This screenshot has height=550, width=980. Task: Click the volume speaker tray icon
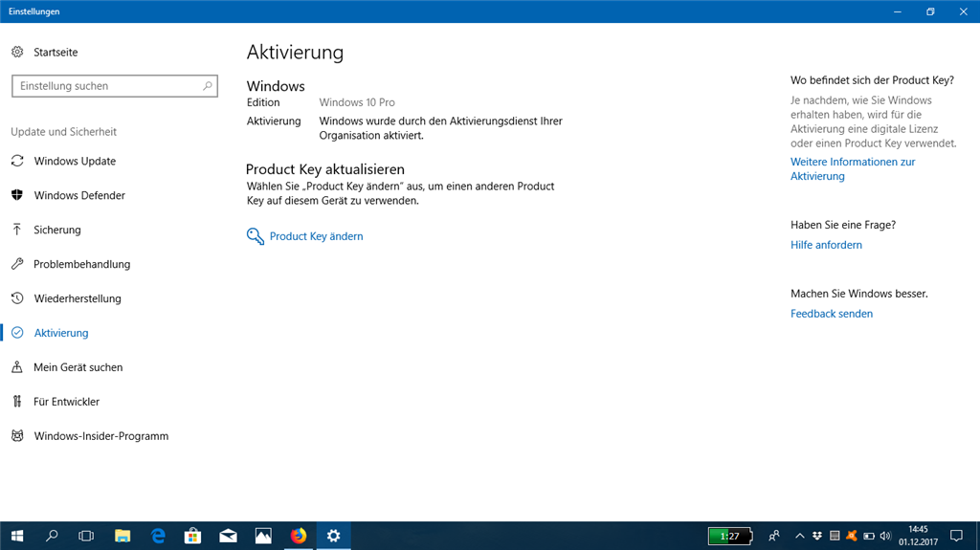(885, 536)
